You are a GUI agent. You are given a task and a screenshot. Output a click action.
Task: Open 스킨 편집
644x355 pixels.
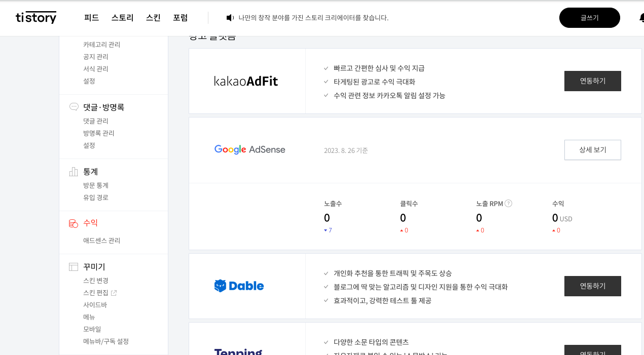pos(96,293)
